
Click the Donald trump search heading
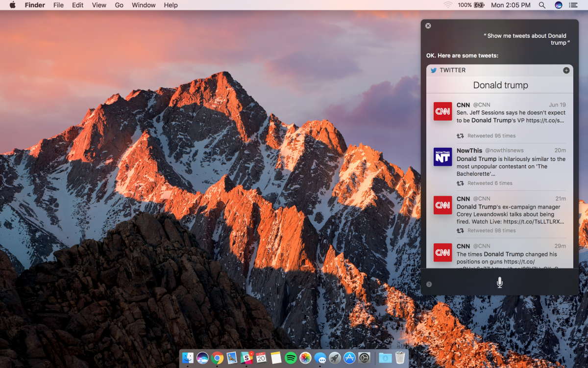(500, 85)
